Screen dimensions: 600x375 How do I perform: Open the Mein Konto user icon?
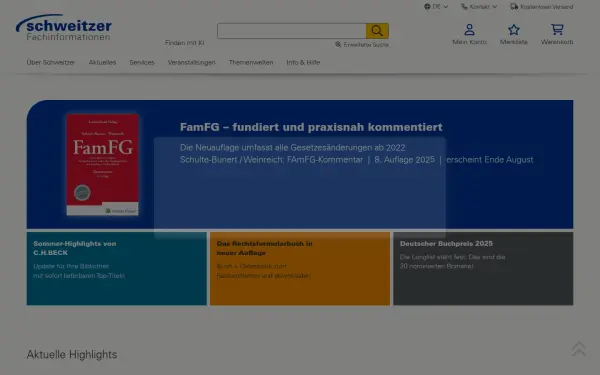470,29
